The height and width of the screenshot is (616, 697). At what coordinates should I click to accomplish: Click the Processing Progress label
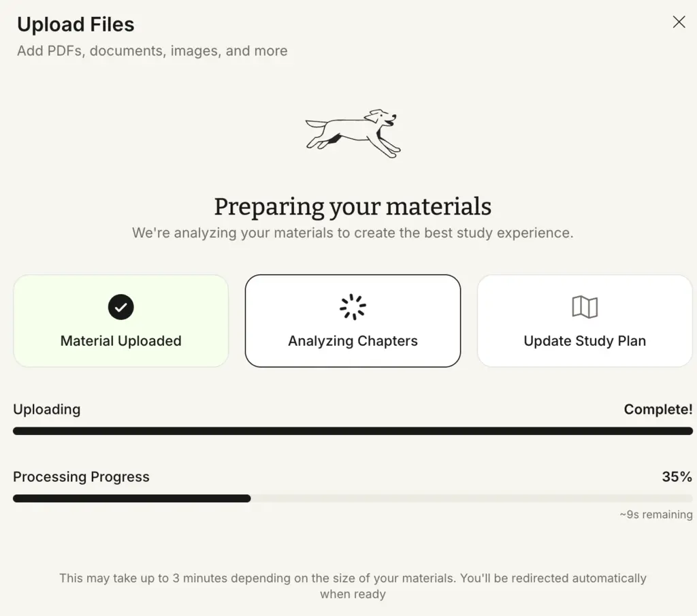(x=82, y=477)
